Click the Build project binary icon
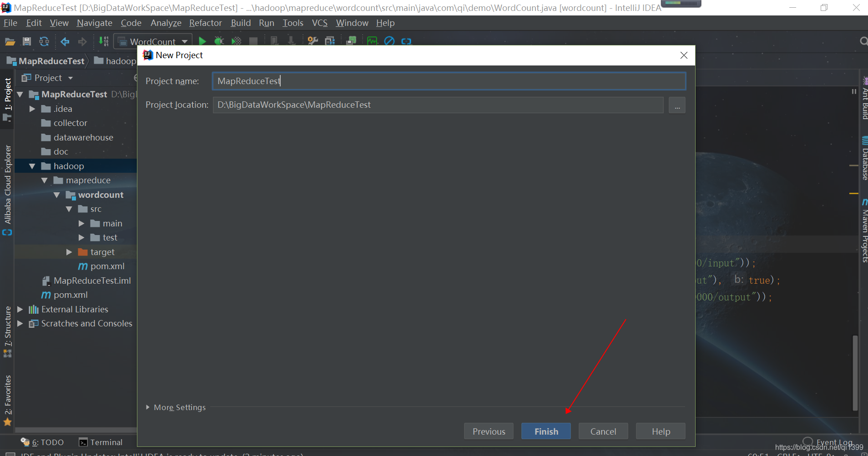Viewport: 868px width, 456px height. tap(104, 41)
